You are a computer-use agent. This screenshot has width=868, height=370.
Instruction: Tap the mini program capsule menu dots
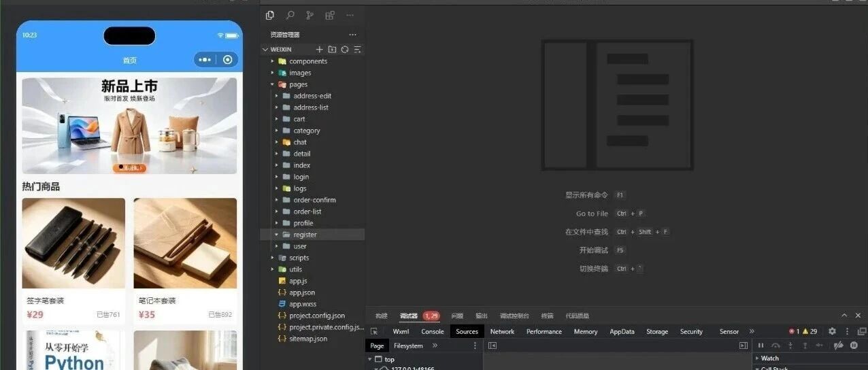point(205,60)
